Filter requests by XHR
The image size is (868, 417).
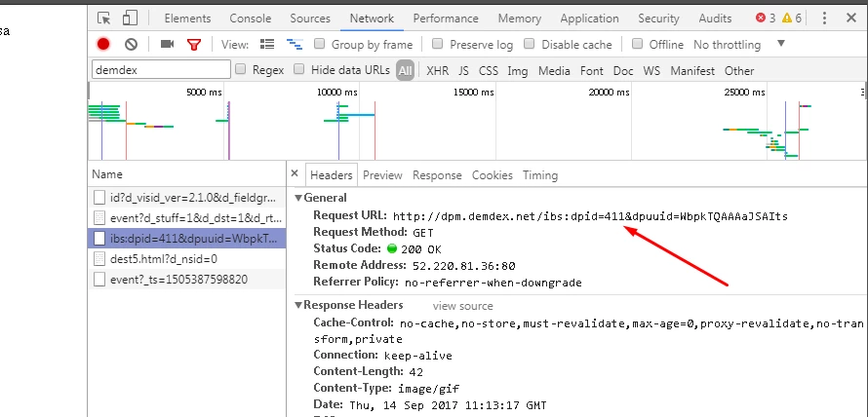click(x=437, y=71)
